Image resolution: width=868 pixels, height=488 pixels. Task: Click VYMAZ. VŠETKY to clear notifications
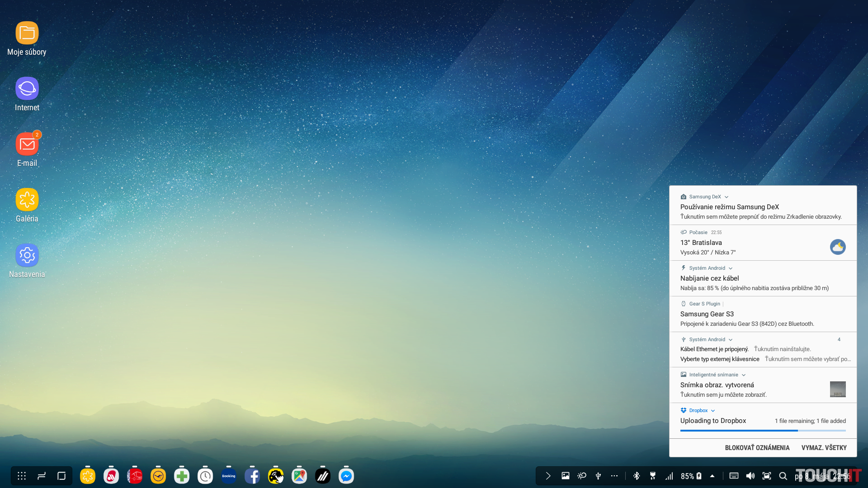coord(824,448)
